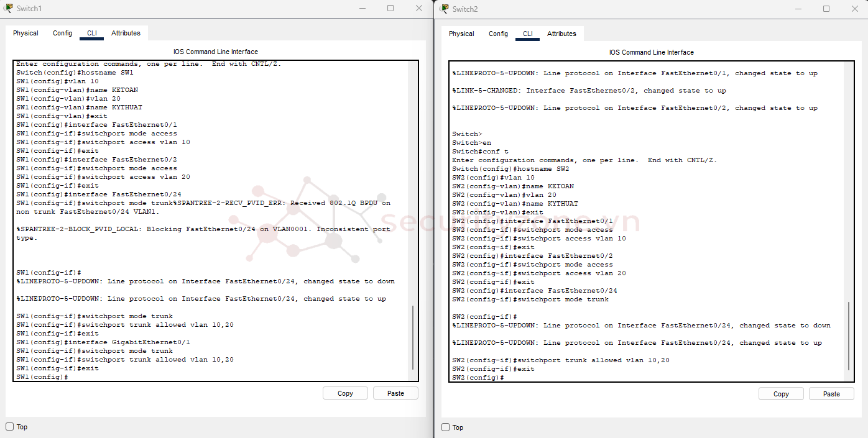
Task: Click the last SW2(config)# prompt line
Action: click(x=478, y=378)
